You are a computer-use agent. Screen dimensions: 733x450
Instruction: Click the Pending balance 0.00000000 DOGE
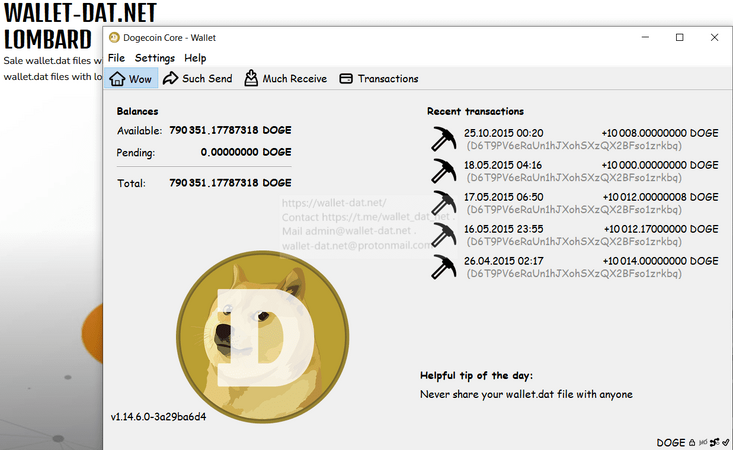coord(246,152)
